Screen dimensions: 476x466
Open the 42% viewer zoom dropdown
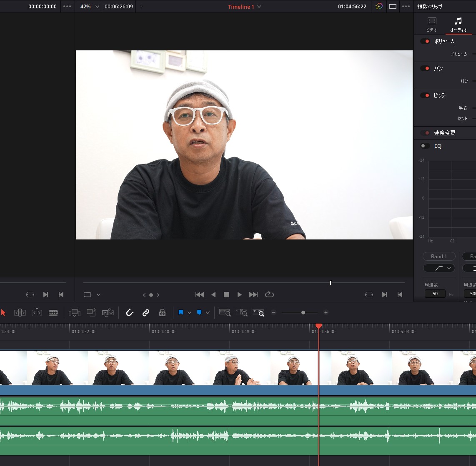[89, 7]
